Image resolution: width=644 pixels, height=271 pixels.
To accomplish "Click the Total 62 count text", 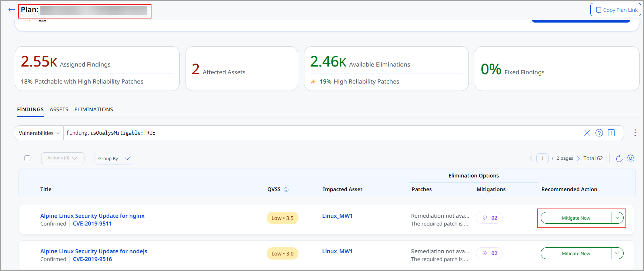I will tap(593, 158).
